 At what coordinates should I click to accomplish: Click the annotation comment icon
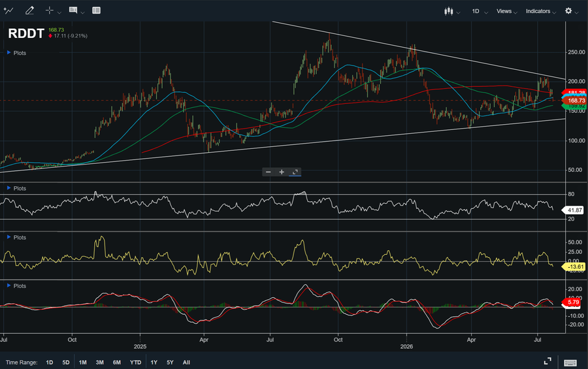(73, 10)
